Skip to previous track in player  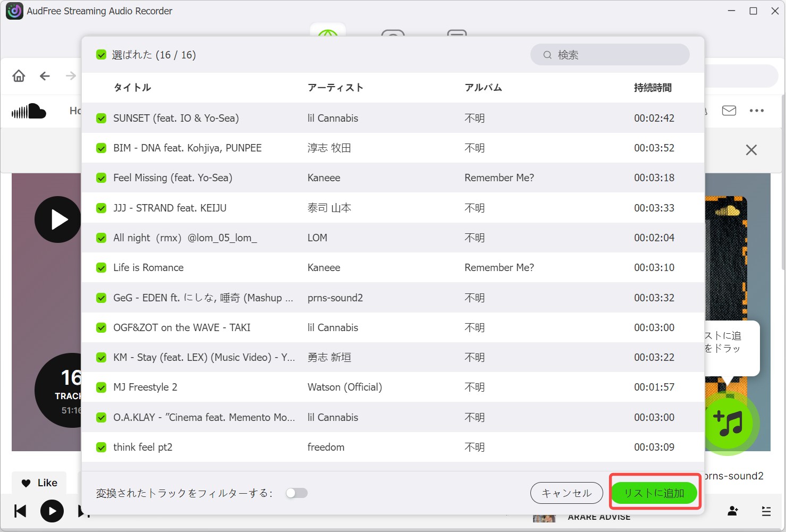point(20,511)
